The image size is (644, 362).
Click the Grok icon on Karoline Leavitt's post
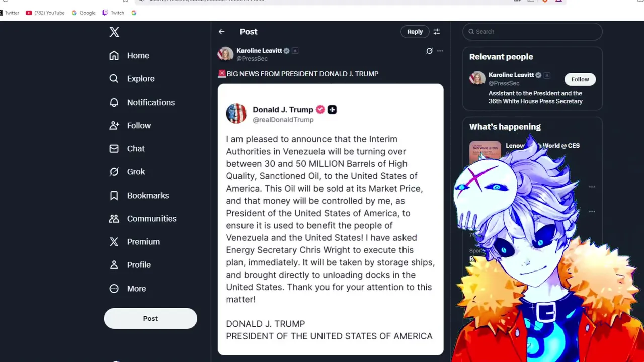pos(429,51)
